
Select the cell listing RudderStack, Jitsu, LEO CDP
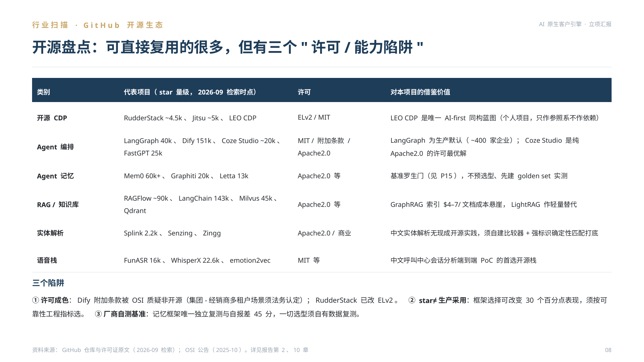(190, 118)
